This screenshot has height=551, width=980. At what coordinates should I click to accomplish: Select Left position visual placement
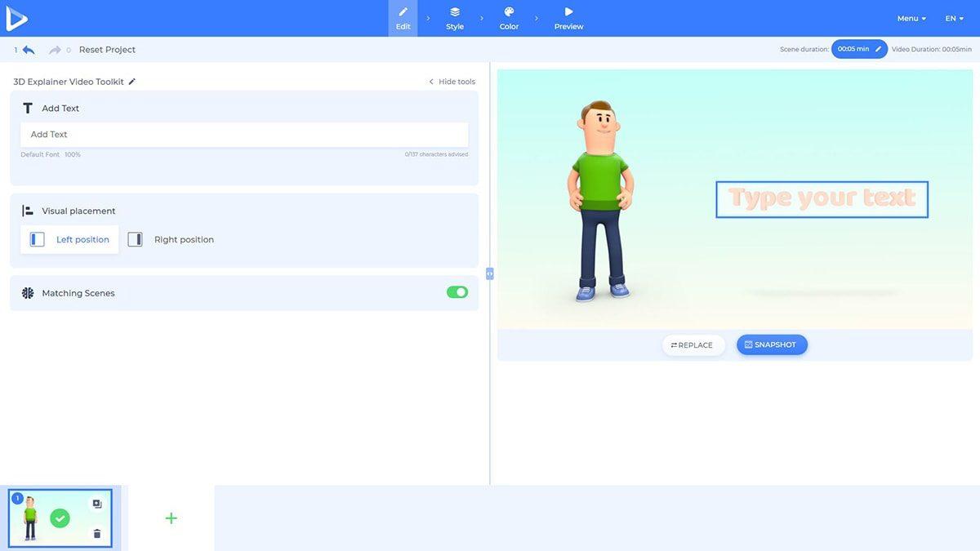[69, 239]
